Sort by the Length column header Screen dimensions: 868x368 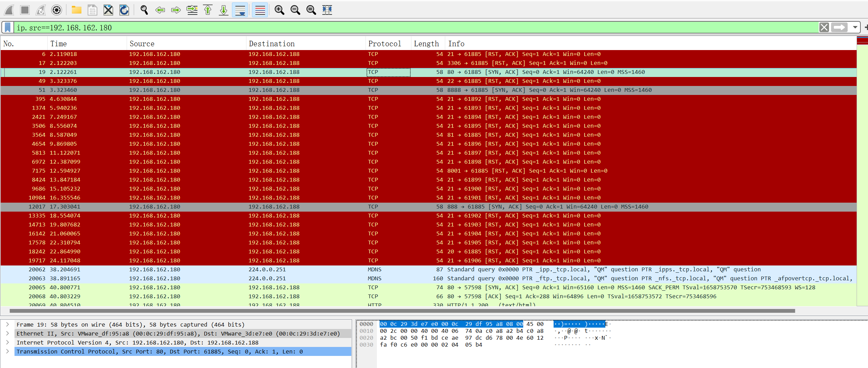coord(428,44)
